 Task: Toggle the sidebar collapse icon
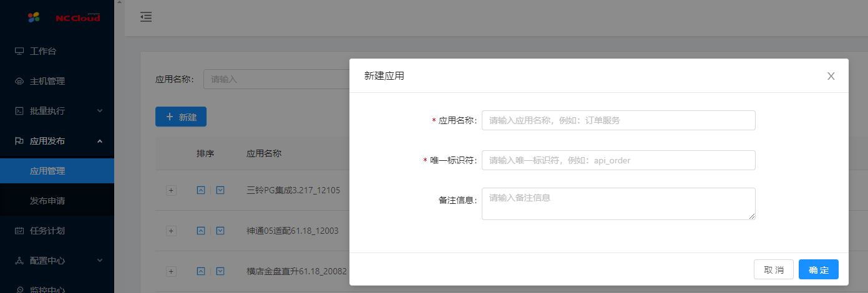click(146, 17)
